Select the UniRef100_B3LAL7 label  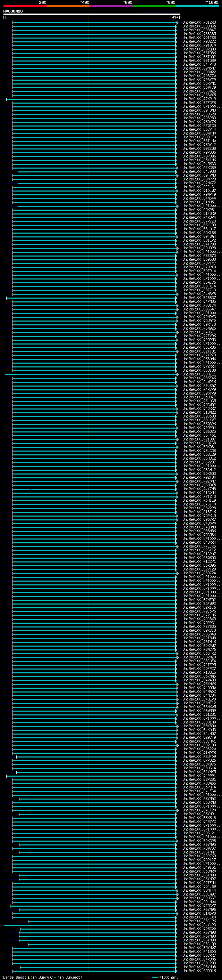(x=199, y=229)
